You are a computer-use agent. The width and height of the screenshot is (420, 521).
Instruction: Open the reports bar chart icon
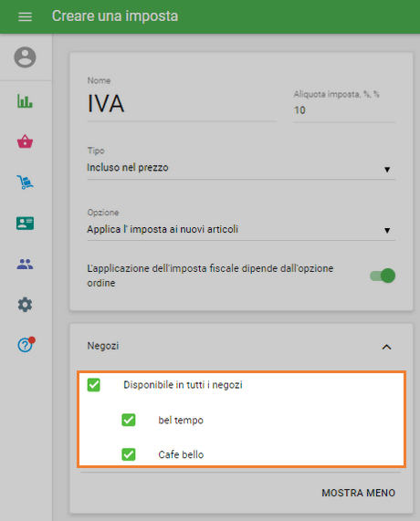pyautogui.click(x=25, y=101)
